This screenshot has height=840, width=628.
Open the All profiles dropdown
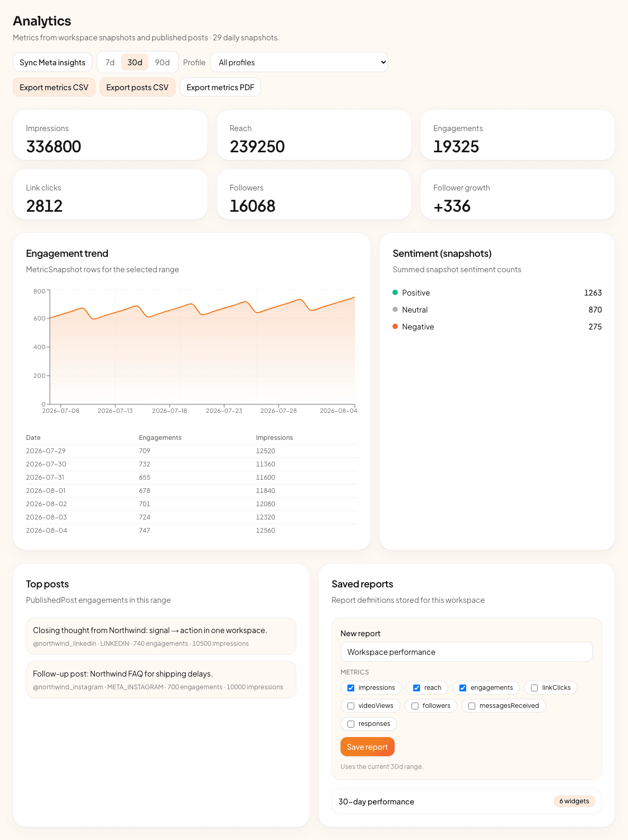tap(299, 62)
